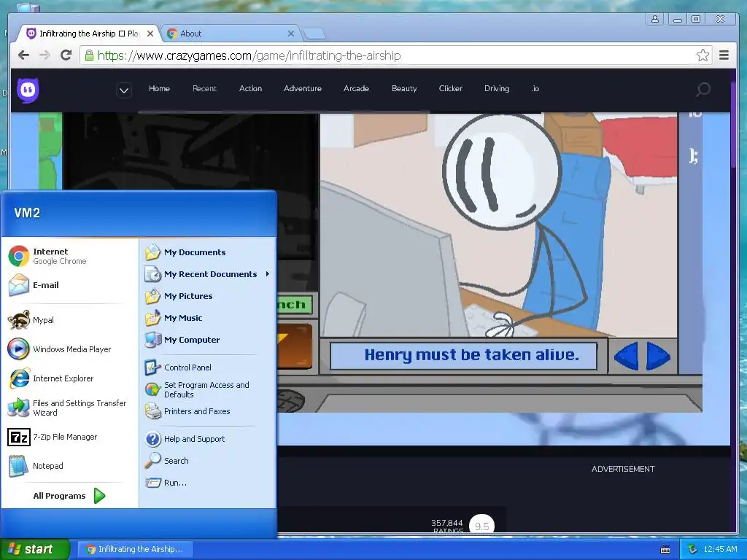Open Beauty games category
747x560 pixels.
pyautogui.click(x=404, y=88)
